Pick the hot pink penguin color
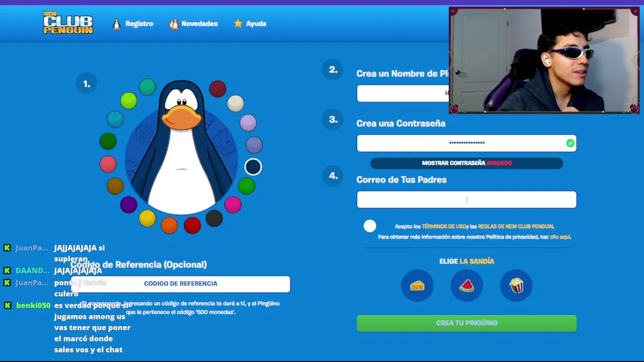Screen dimensions: 644x362 (x=232, y=205)
